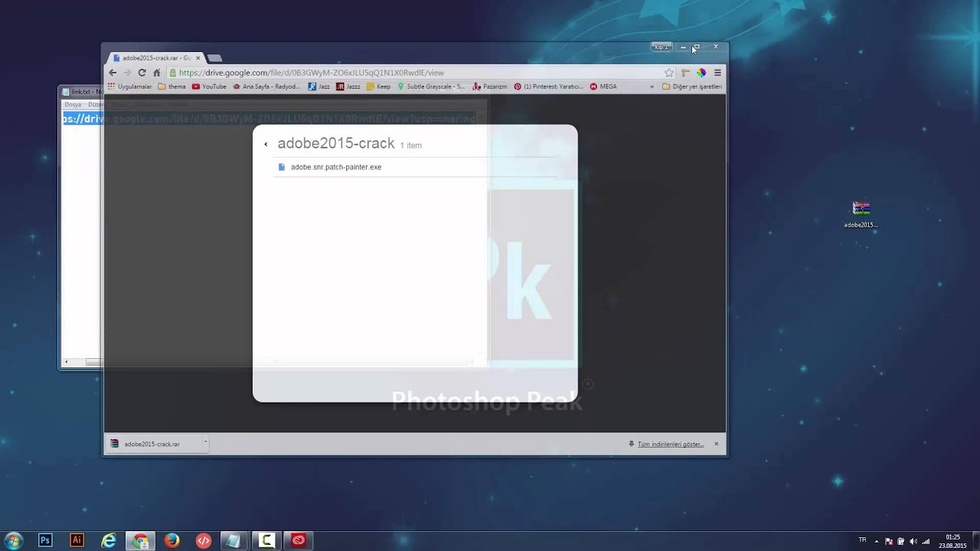Switch to Notepad in the taskbar

click(x=234, y=540)
